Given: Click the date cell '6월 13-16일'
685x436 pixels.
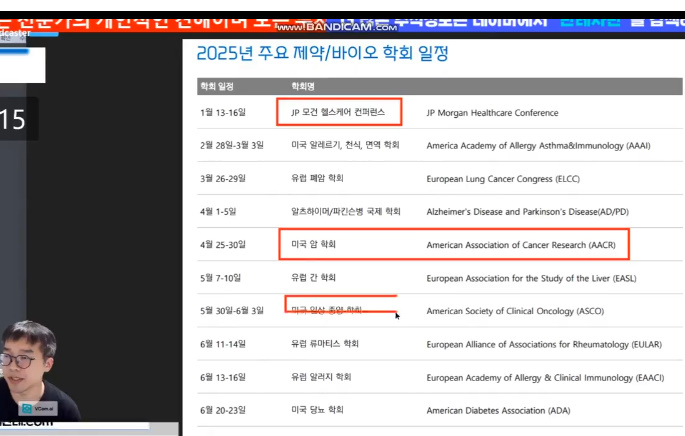Looking at the screenshot, I should (223, 377).
